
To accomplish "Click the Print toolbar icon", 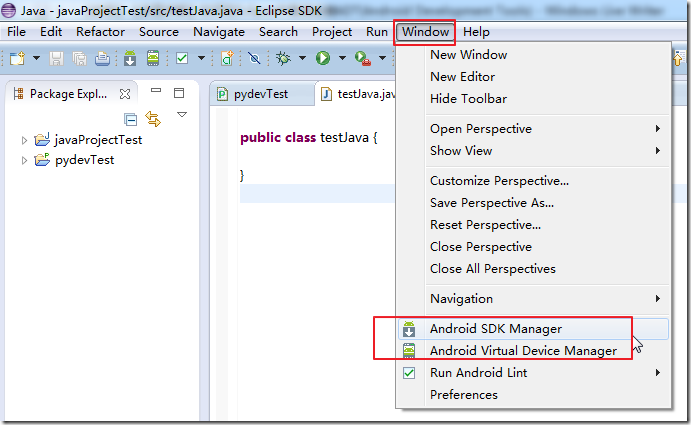I will click(x=102, y=58).
